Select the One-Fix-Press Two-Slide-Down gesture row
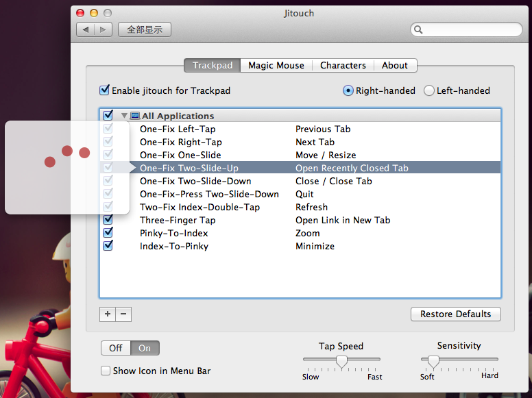 300,194
